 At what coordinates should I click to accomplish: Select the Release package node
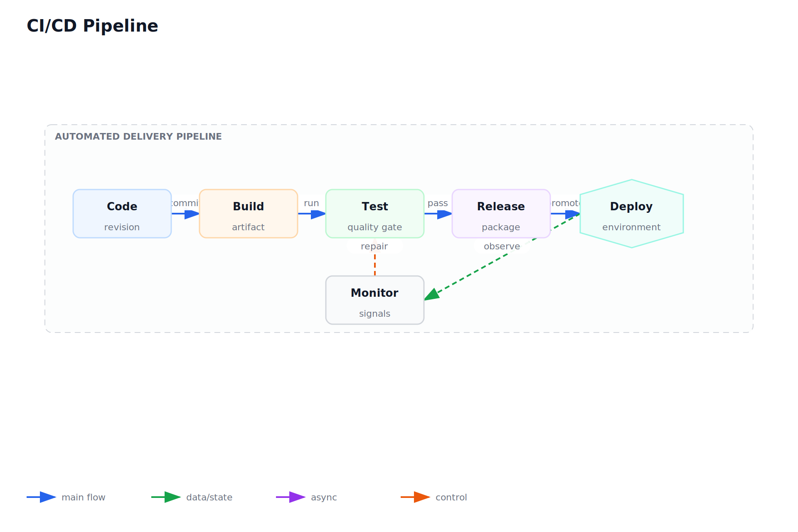coord(501,214)
